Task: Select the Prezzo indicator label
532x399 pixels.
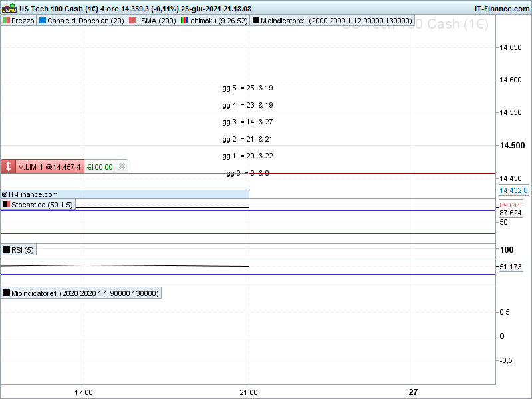Action: [x=19, y=21]
